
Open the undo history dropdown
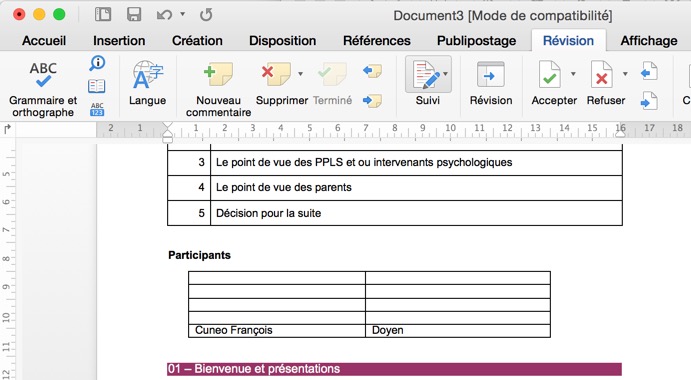(x=182, y=14)
